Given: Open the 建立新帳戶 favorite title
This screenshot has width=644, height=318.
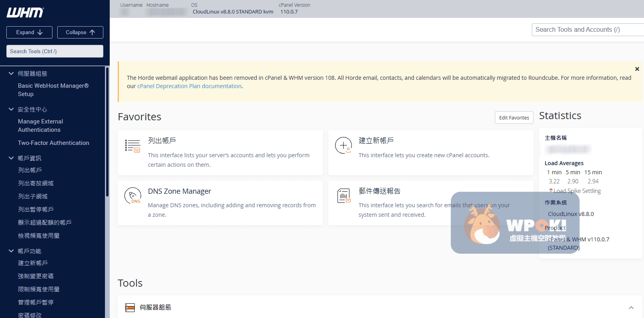Looking at the screenshot, I should 376,141.
